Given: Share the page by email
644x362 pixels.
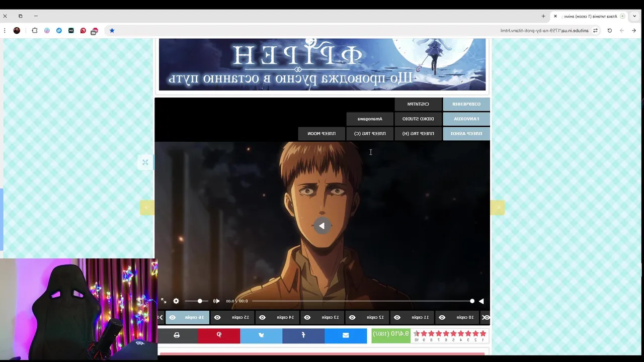Looking at the screenshot, I should point(346,335).
